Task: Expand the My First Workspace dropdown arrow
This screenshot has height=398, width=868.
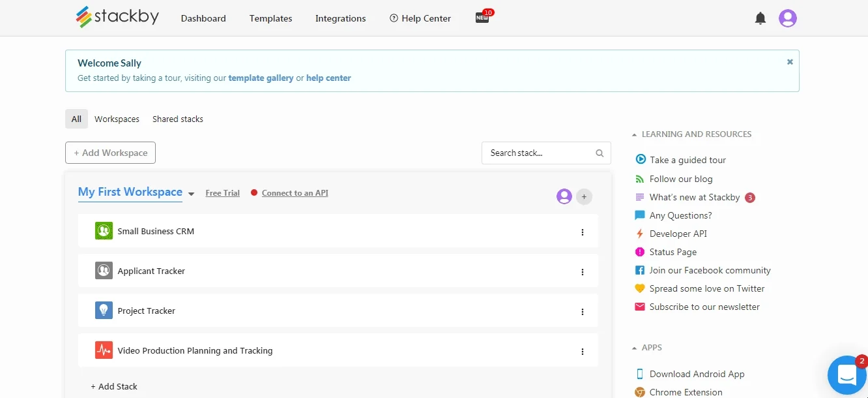Action: pos(192,194)
